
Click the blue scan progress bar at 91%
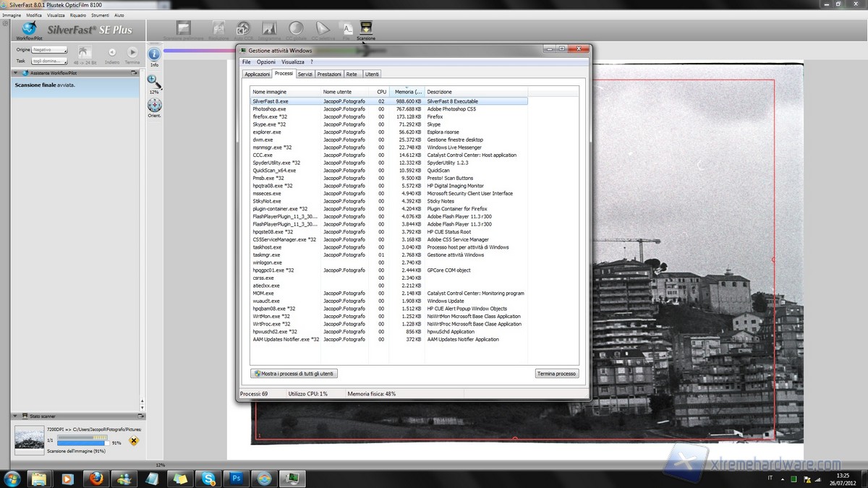tap(82, 442)
